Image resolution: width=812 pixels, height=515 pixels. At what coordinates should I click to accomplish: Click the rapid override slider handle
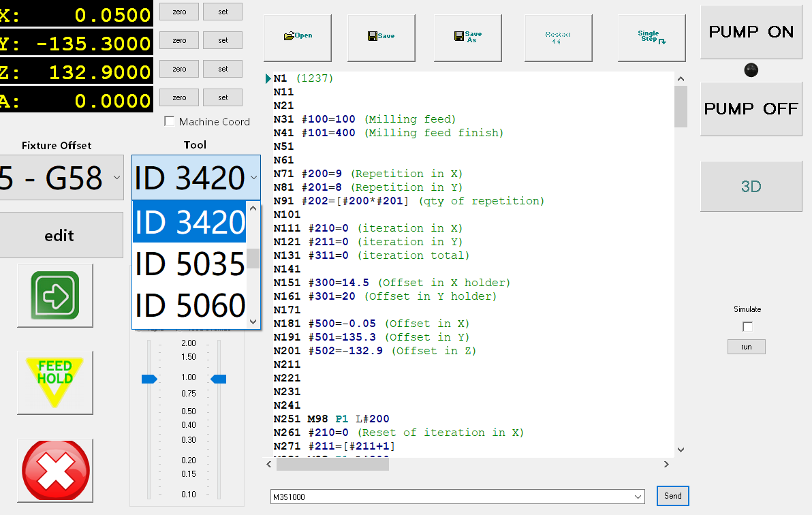point(149,379)
